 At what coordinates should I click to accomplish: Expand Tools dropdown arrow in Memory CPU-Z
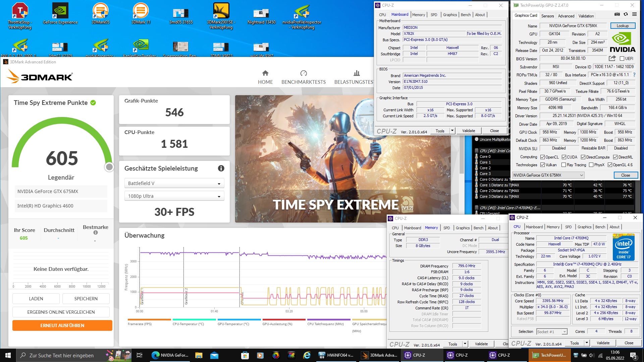point(465,344)
